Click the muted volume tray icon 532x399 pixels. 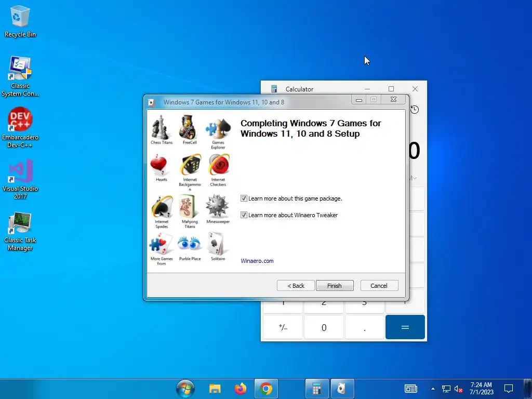458,389
